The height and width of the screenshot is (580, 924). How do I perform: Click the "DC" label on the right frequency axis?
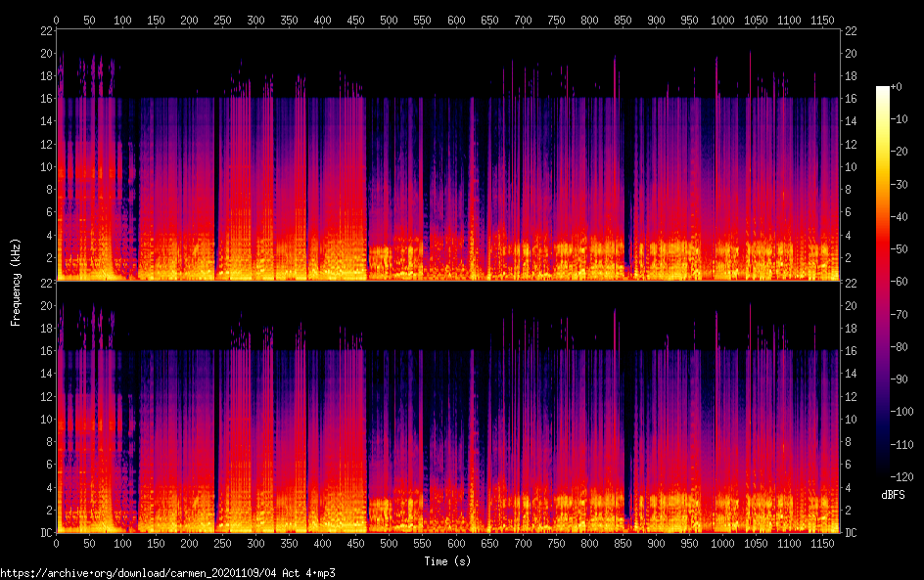coord(851,533)
